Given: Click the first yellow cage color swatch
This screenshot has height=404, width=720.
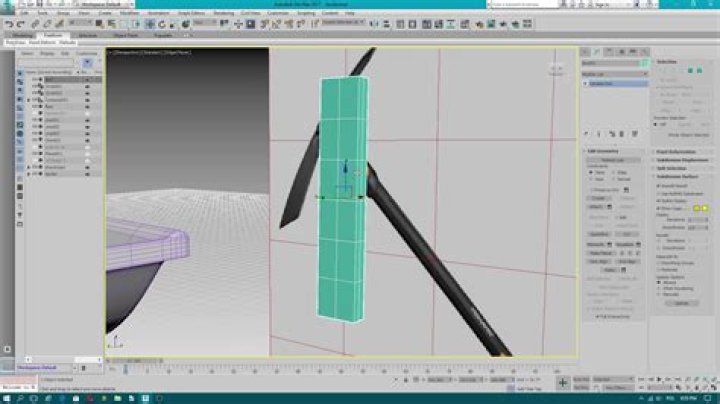Looking at the screenshot, I should point(696,208).
